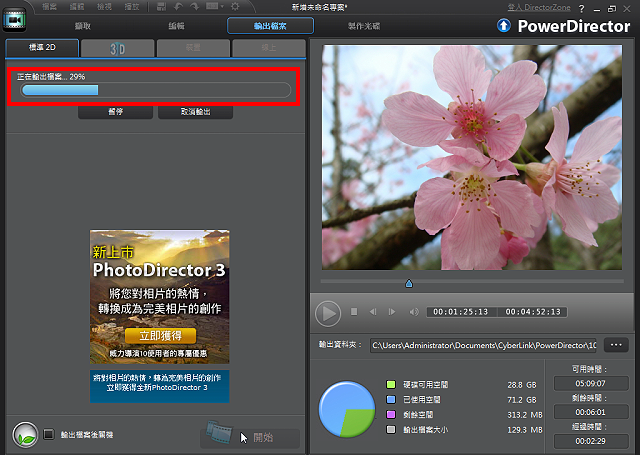The height and width of the screenshot is (455, 640).
Task: Switch to the 編輯 edit module
Action: [176, 26]
